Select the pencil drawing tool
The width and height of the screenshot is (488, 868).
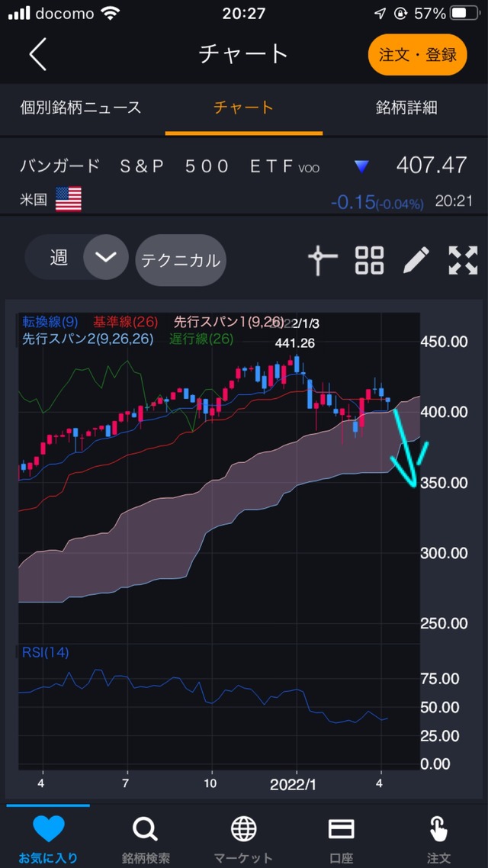[x=416, y=260]
